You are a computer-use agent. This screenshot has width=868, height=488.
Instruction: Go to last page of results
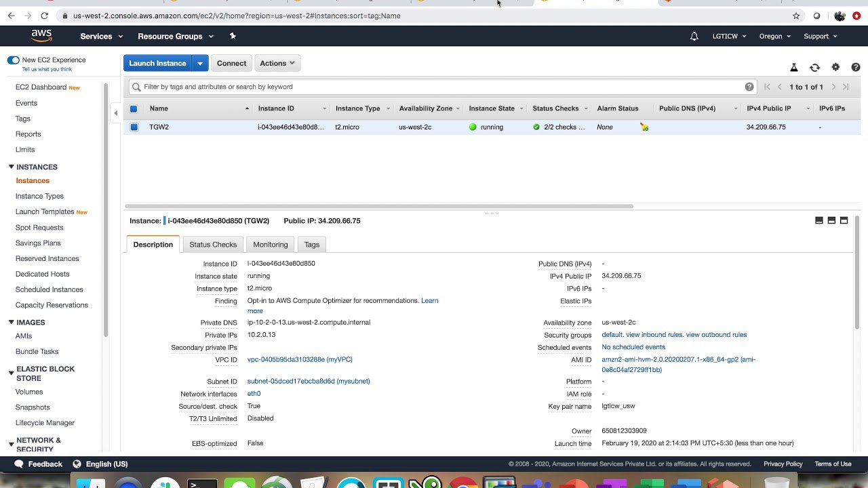846,87
